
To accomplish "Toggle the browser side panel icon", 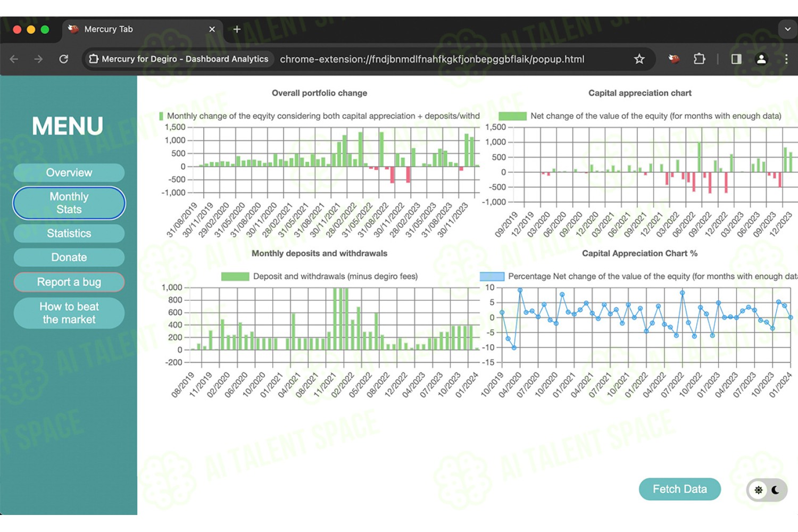I will pyautogui.click(x=736, y=59).
